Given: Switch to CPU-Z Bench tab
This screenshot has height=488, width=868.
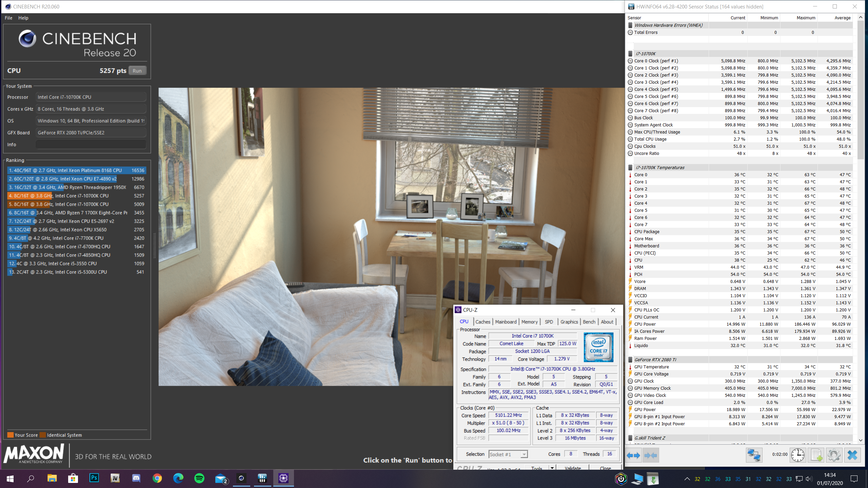Looking at the screenshot, I should tap(589, 322).
